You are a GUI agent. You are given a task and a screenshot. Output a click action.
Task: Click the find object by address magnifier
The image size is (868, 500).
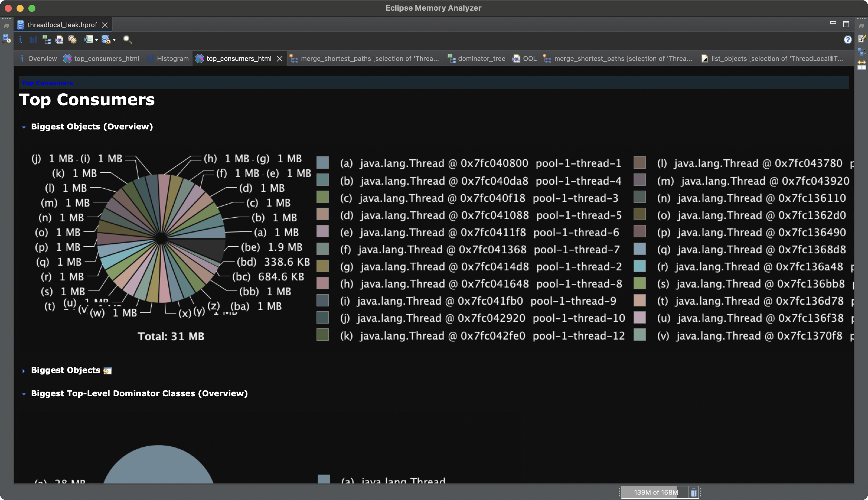coord(127,40)
